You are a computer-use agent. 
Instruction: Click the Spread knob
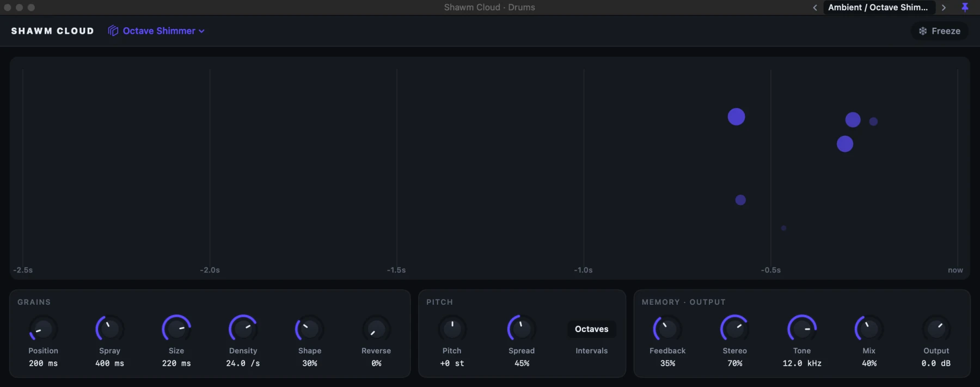coord(522,329)
